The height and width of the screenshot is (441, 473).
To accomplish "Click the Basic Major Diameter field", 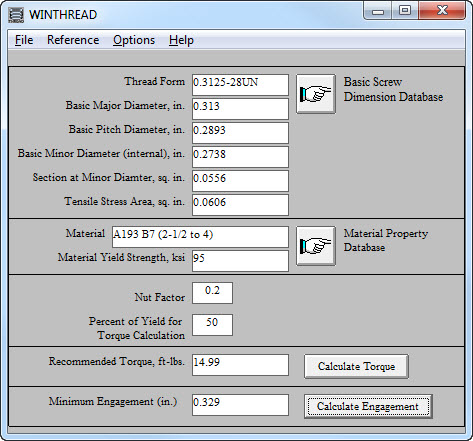I will pos(240,109).
